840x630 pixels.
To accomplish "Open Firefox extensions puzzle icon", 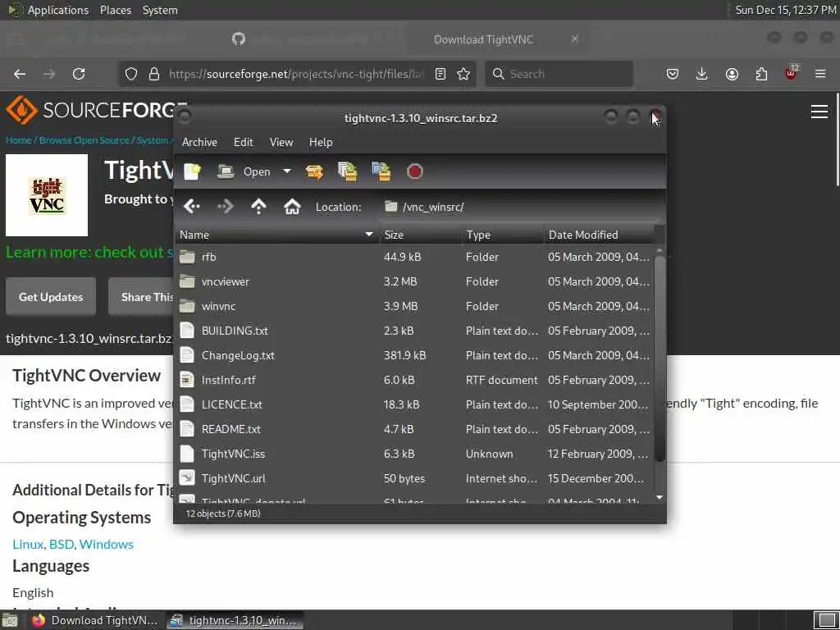I will tap(761, 74).
